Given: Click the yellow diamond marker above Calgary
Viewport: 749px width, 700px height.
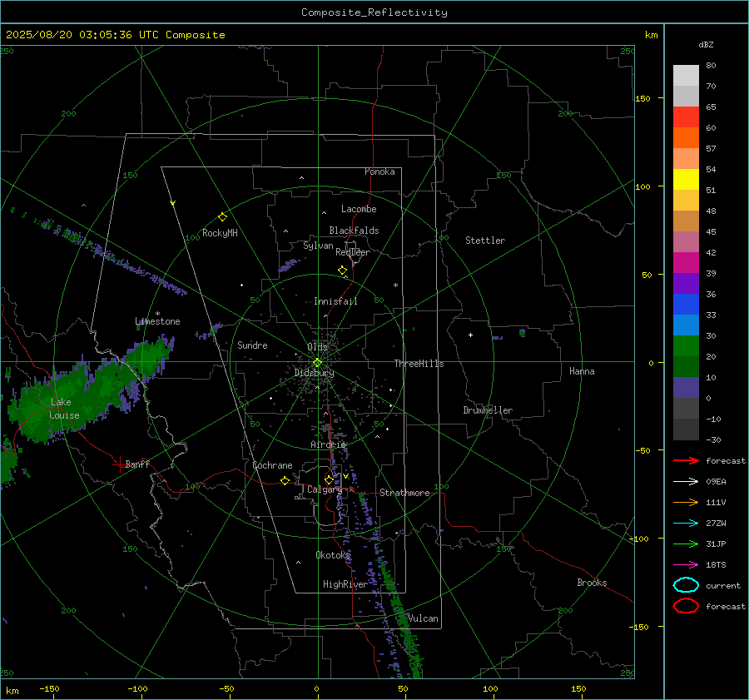Looking at the screenshot, I should (329, 479).
